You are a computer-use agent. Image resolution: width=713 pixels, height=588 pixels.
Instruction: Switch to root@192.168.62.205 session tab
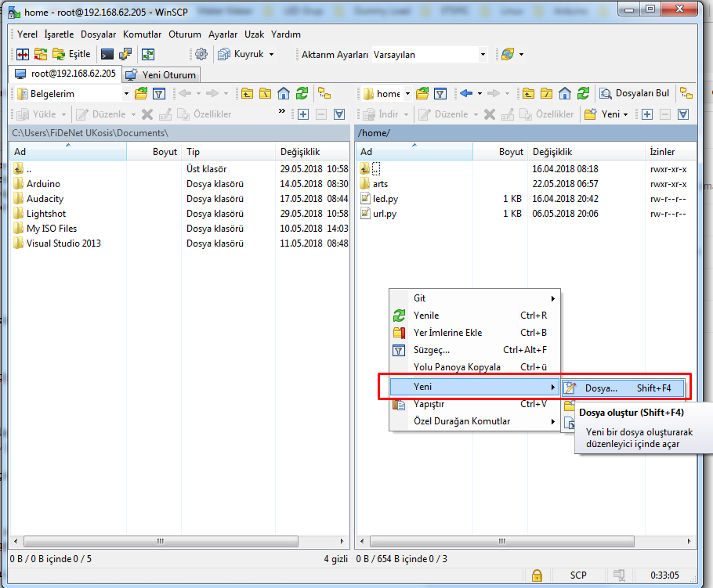coord(65,74)
